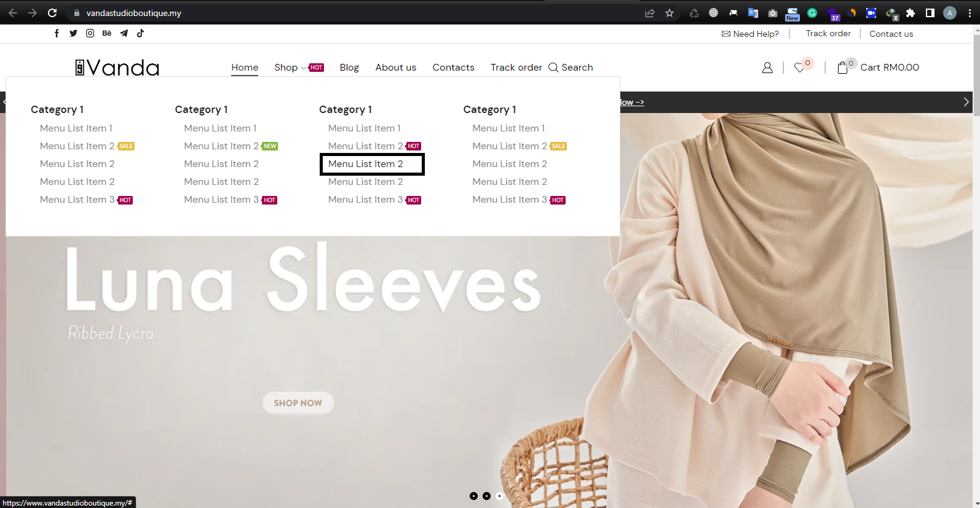Click the SHOP NOW banner button
Screen dimensions: 980x508
pyautogui.click(x=298, y=403)
